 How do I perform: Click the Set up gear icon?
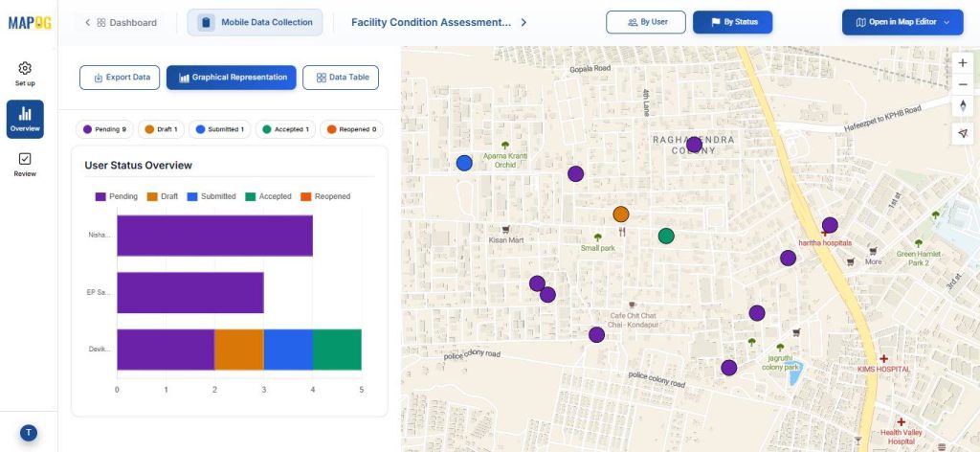(25, 69)
